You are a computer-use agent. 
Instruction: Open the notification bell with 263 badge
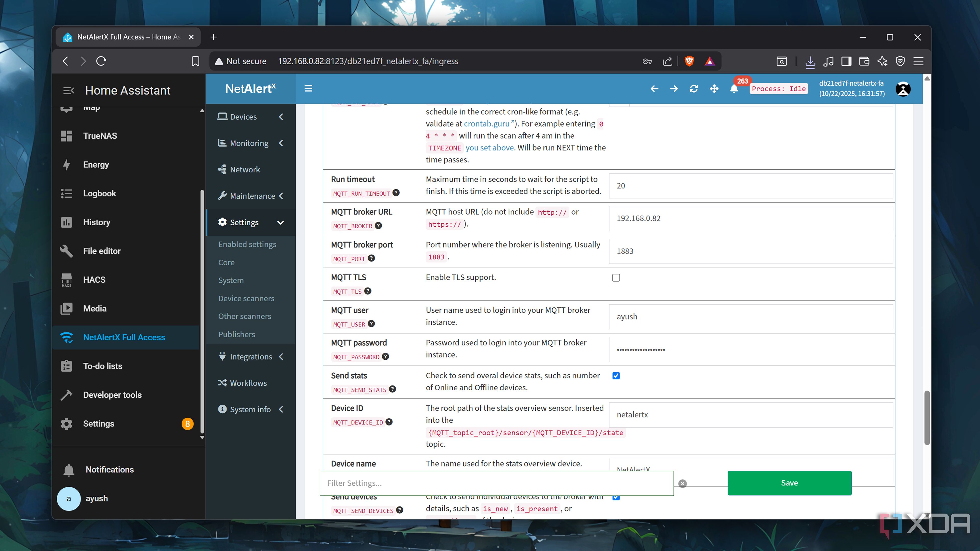click(x=734, y=89)
